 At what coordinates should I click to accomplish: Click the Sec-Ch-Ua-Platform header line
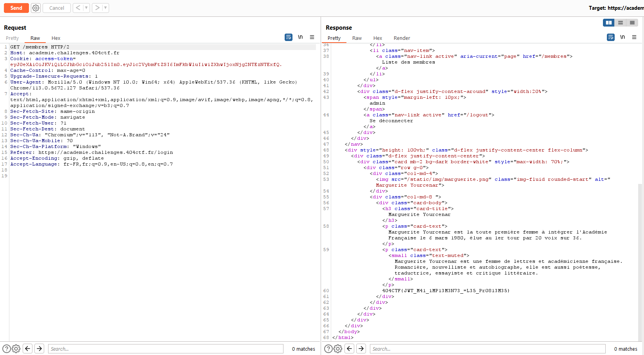pos(56,146)
